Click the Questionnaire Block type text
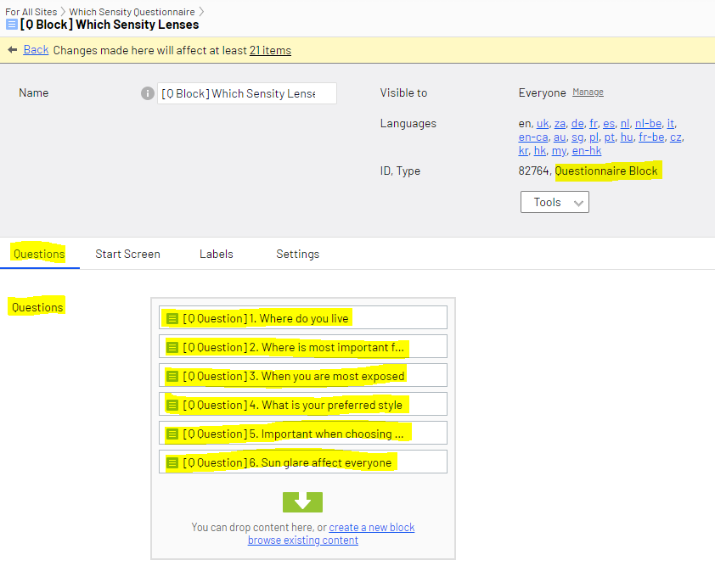The height and width of the screenshot is (588, 715). click(x=606, y=171)
